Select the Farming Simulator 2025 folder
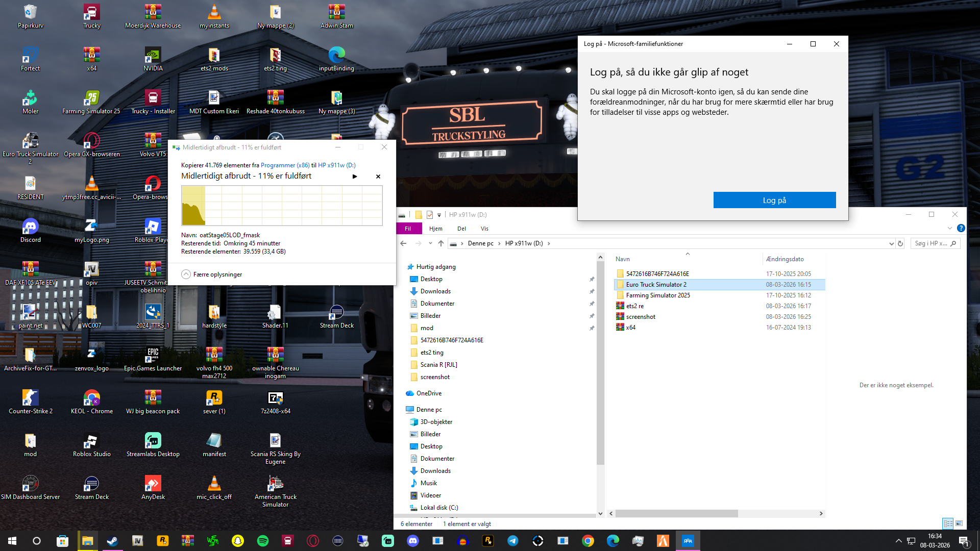980x551 pixels. (658, 295)
